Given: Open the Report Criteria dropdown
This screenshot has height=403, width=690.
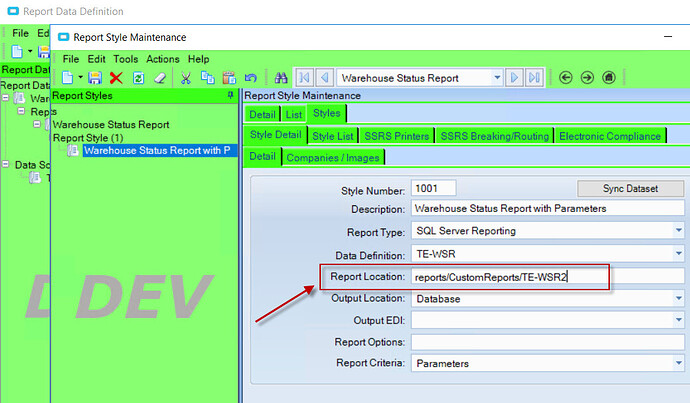Looking at the screenshot, I should tap(678, 363).
